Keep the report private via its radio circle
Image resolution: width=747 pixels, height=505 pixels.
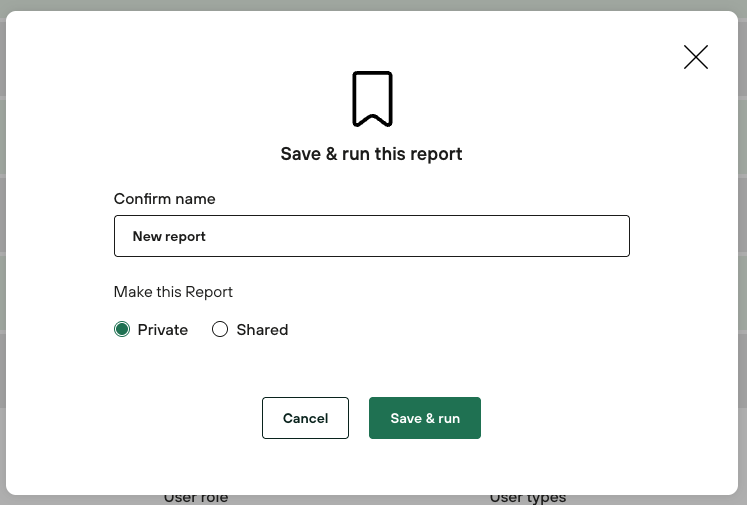coord(122,330)
